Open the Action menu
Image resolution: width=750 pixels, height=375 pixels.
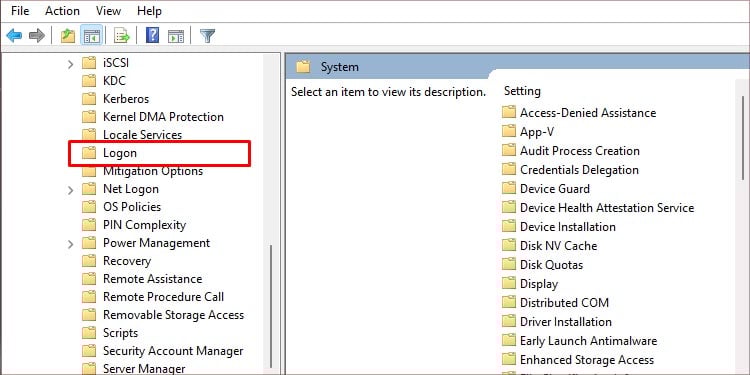(x=62, y=11)
